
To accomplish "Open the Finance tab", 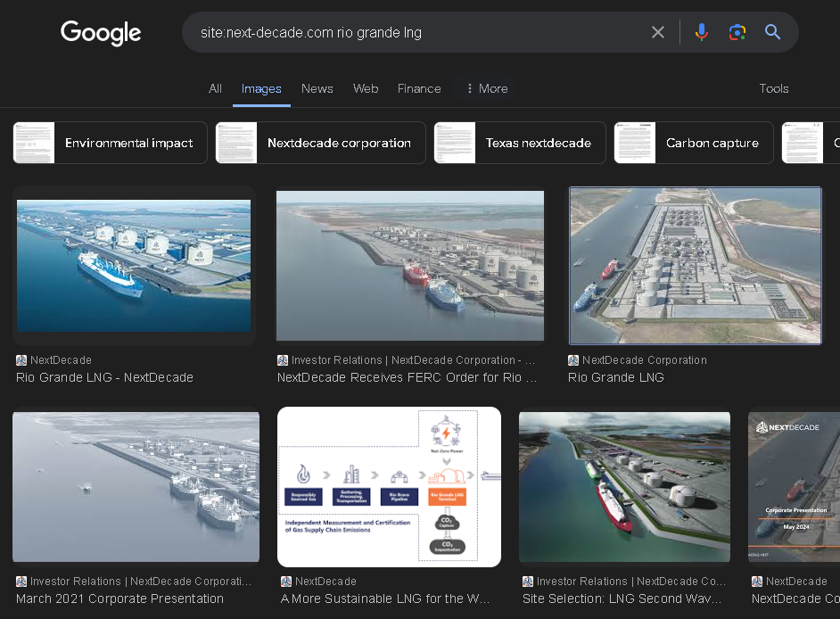I will [x=419, y=89].
